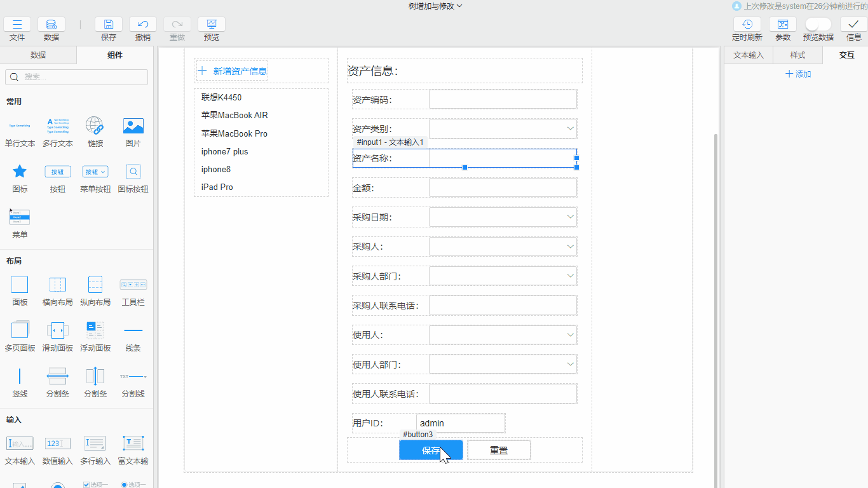
Task: Switch to the 数据 panel tab
Action: 37,55
